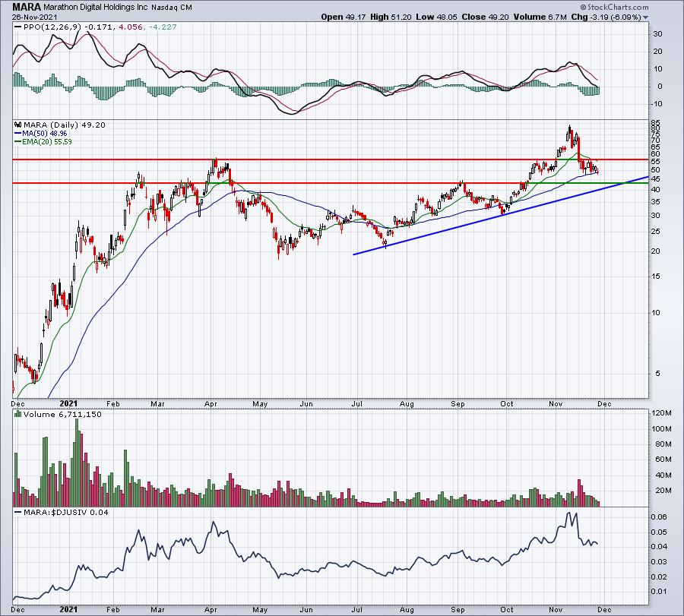The image size is (684, 616).
Task: Click the PPO histogram bars at far right
Action: click(589, 90)
